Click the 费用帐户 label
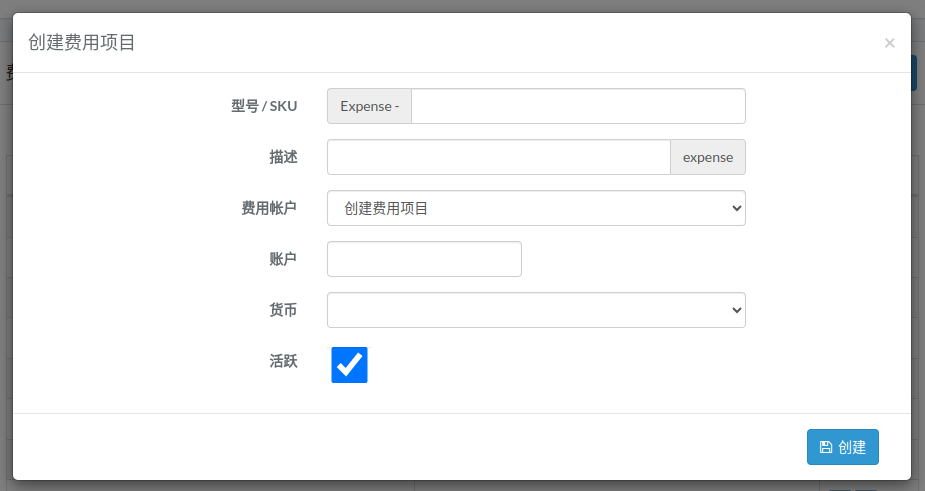Image resolution: width=925 pixels, height=491 pixels. point(269,208)
